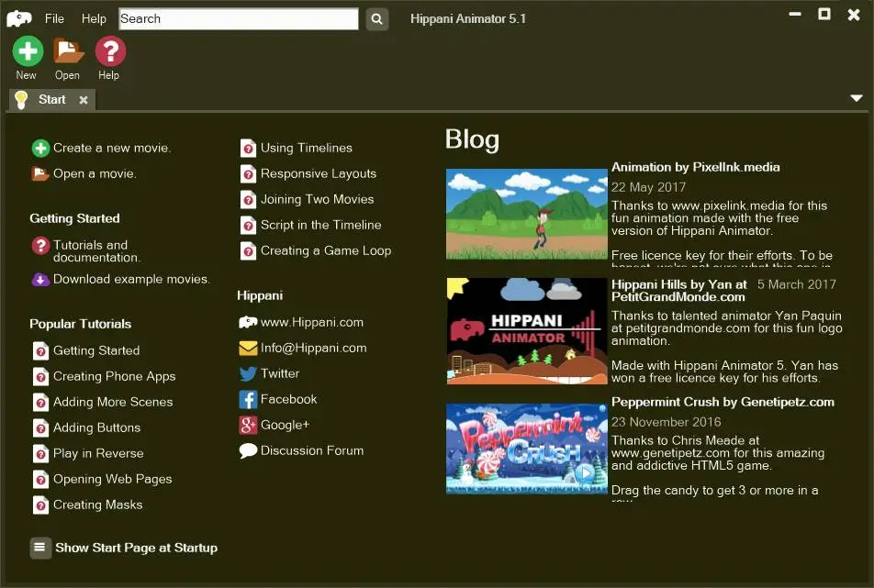Click Download example movies link
The width and height of the screenshot is (874, 588).
click(131, 279)
